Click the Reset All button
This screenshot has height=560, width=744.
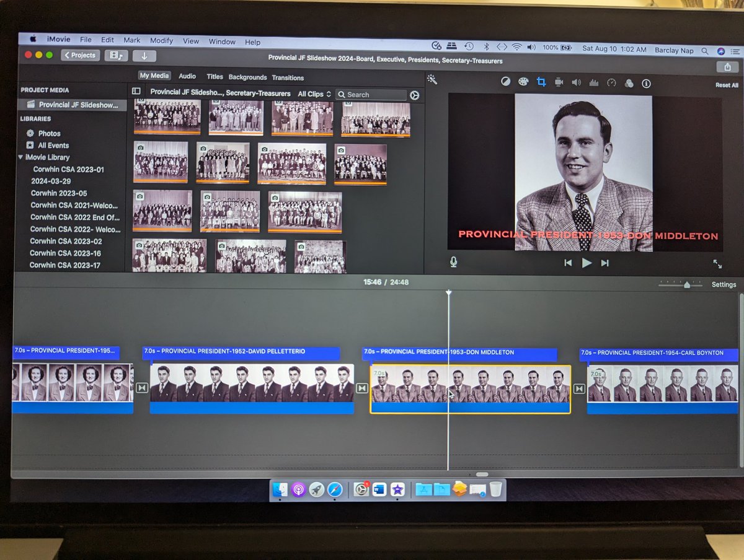click(727, 85)
